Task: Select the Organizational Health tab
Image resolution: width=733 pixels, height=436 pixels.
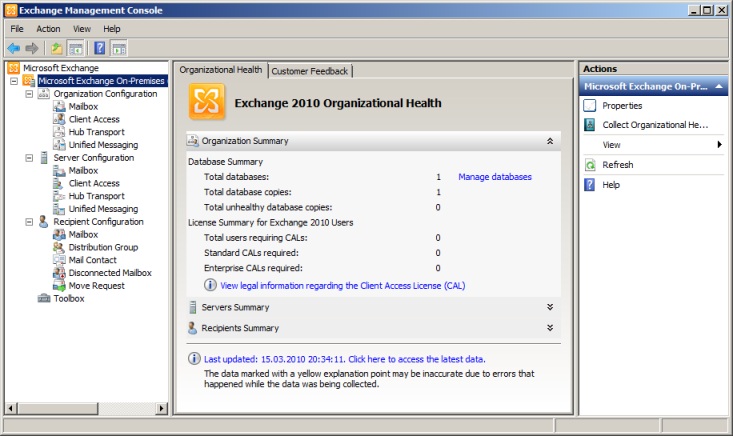Action: click(221, 70)
